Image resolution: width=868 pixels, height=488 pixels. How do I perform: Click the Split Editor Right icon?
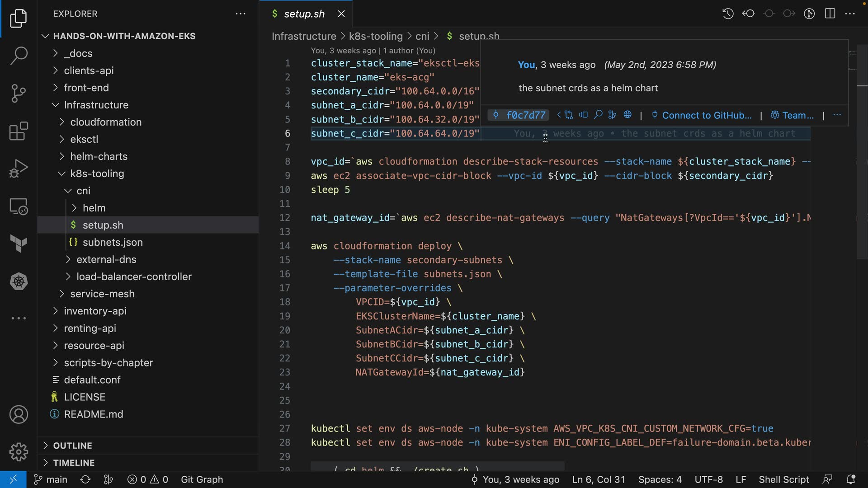pyautogui.click(x=830, y=14)
